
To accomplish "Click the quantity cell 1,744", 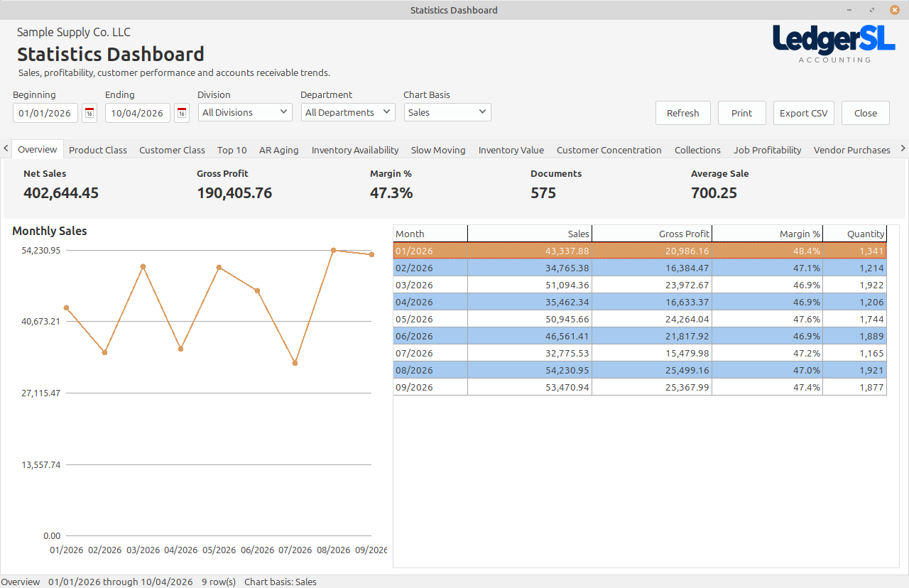I will (x=855, y=319).
